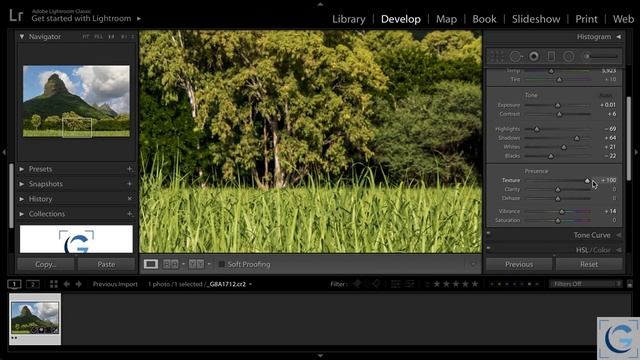Expand the History panel
This screenshot has width=640, height=360.
pos(22,199)
